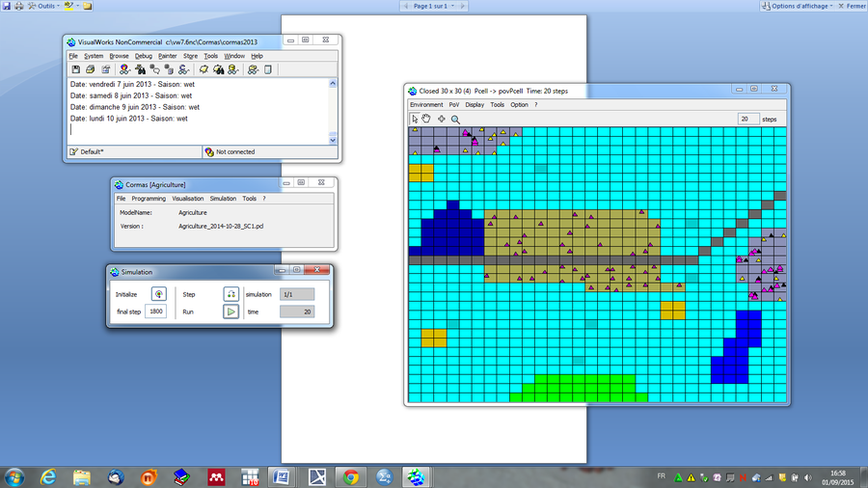
Task: Open the system browser icon with colored ball
Action: click(124, 69)
